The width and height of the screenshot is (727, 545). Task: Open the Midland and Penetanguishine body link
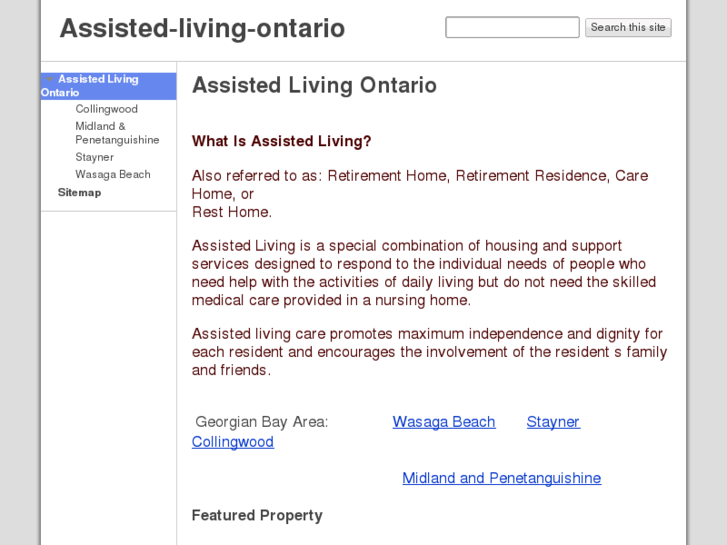(501, 478)
